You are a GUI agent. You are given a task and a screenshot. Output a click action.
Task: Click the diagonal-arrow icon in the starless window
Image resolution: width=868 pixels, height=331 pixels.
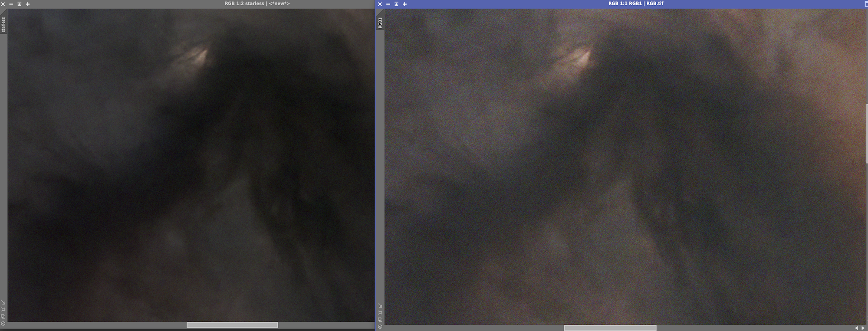coord(3,303)
